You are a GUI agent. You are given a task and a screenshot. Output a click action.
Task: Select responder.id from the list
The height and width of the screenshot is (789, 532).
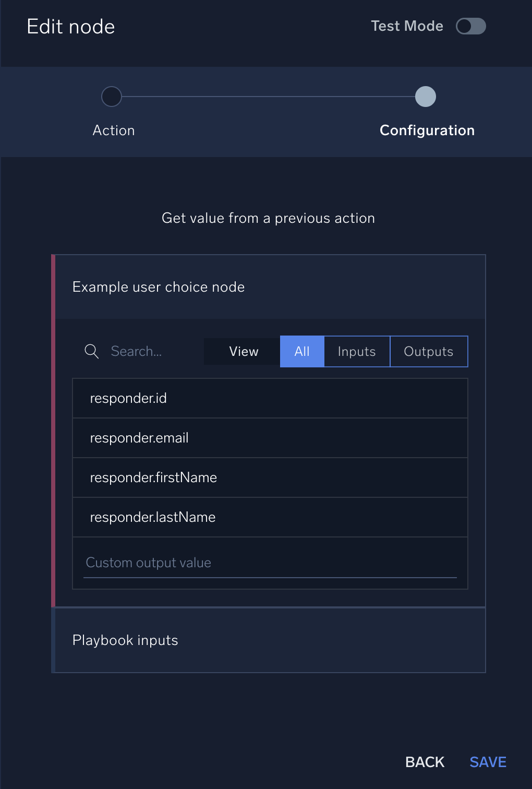269,398
